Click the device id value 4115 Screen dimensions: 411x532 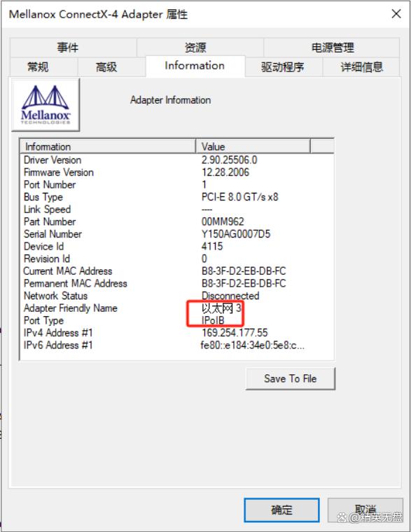point(212,246)
